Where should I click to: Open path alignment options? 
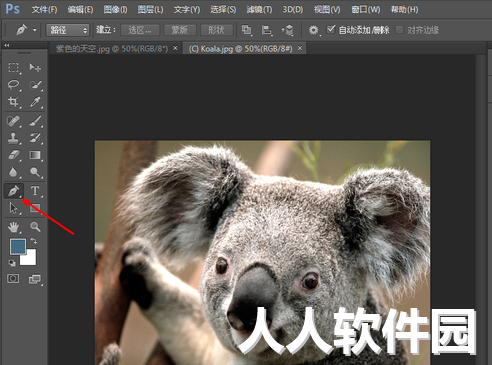coord(266,30)
